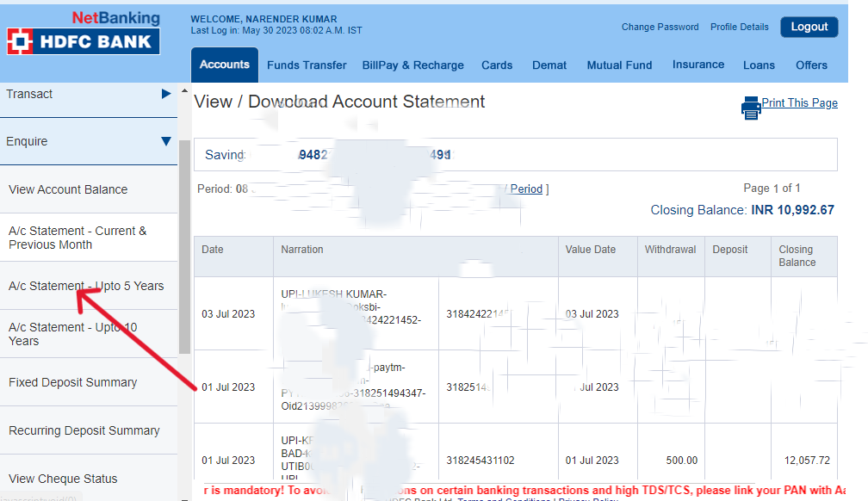
Task: Click the sidebar vertical scrollbar thumb
Action: point(184,246)
